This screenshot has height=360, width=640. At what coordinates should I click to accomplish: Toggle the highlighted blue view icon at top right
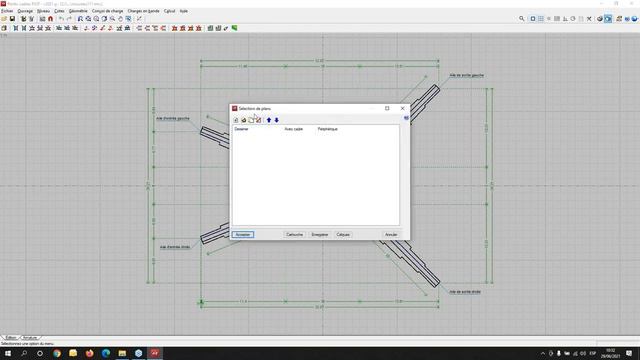pyautogui.click(x=608, y=19)
